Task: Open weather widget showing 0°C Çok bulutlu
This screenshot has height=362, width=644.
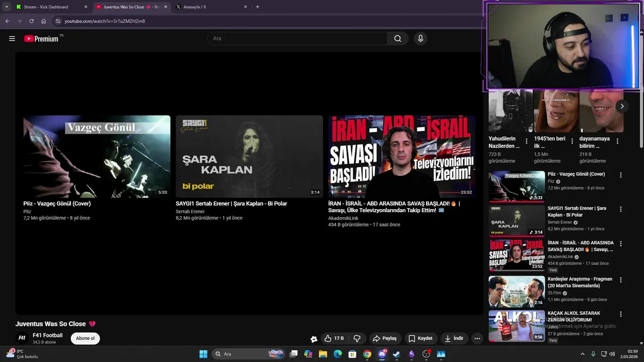Action: [x=22, y=354]
